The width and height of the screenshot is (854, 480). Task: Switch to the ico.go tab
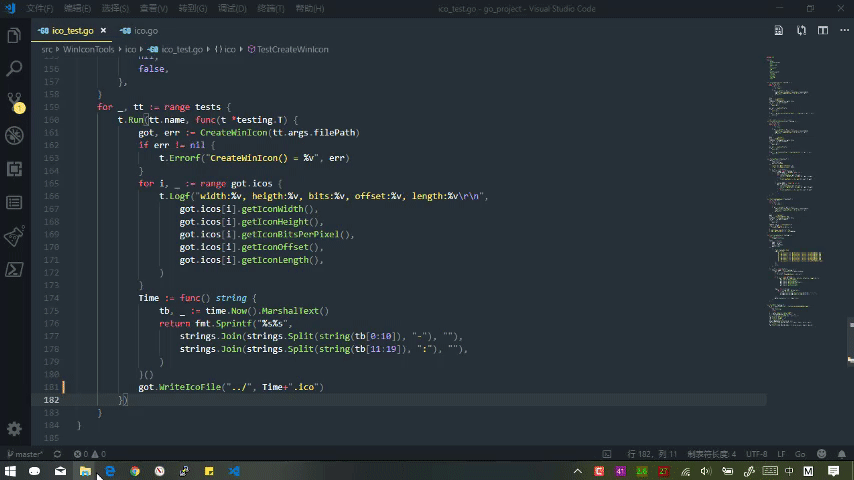coord(139,31)
